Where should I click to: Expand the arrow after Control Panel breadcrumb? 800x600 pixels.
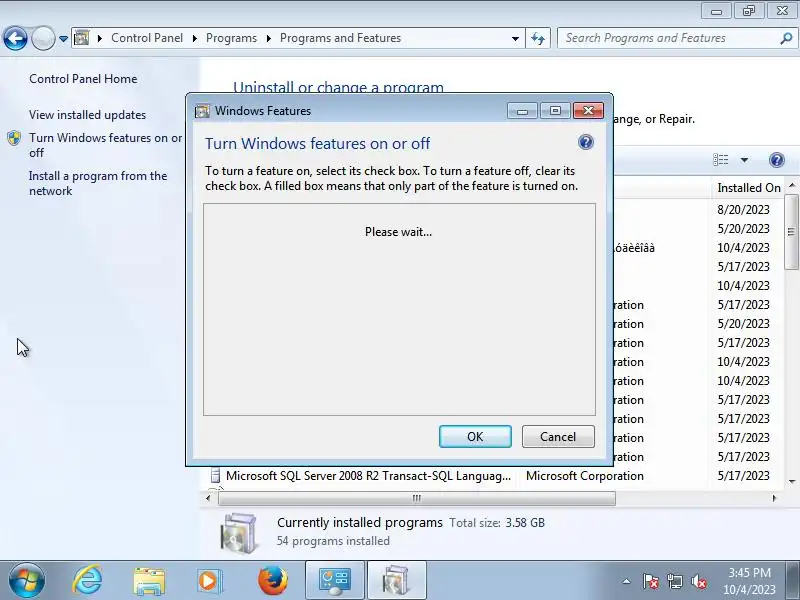(194, 38)
